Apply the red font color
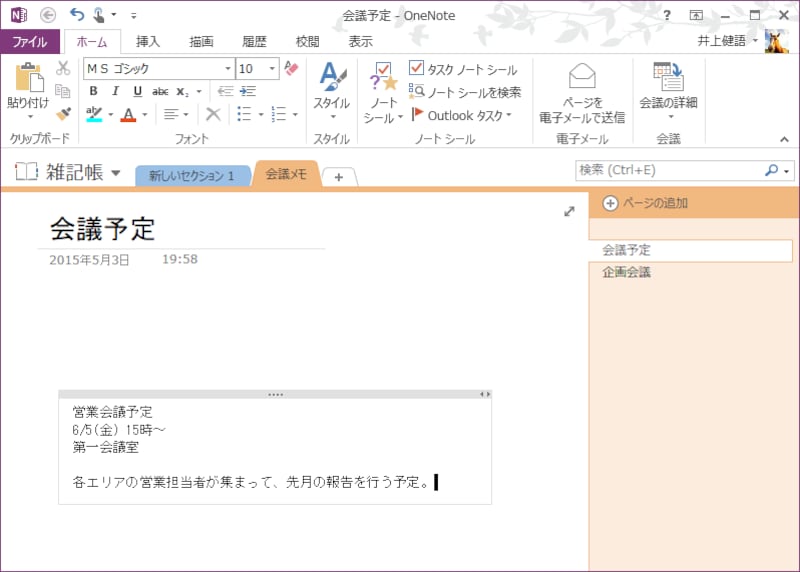800x572 pixels. pyautogui.click(x=129, y=114)
